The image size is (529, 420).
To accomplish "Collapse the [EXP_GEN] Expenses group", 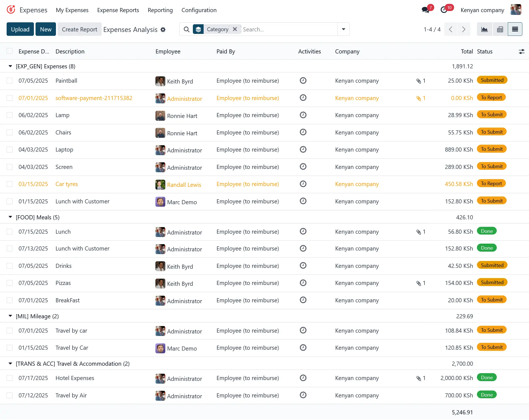I will 10,66.
